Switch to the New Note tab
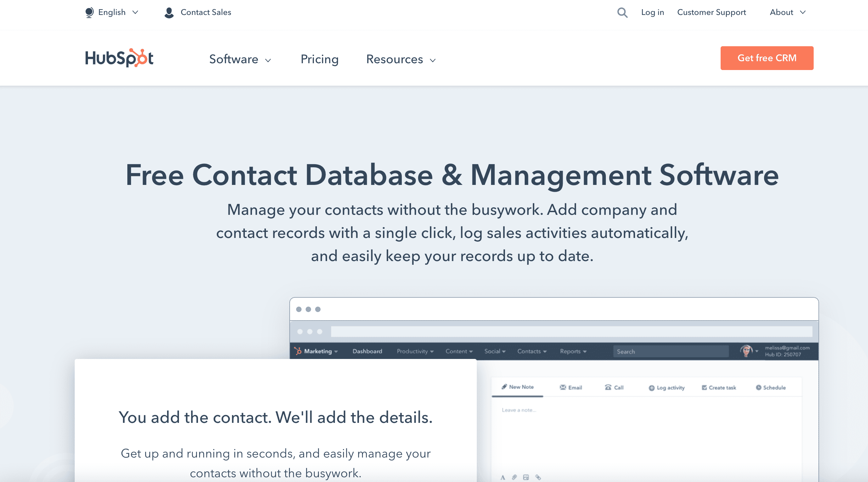868x482 pixels. click(518, 387)
